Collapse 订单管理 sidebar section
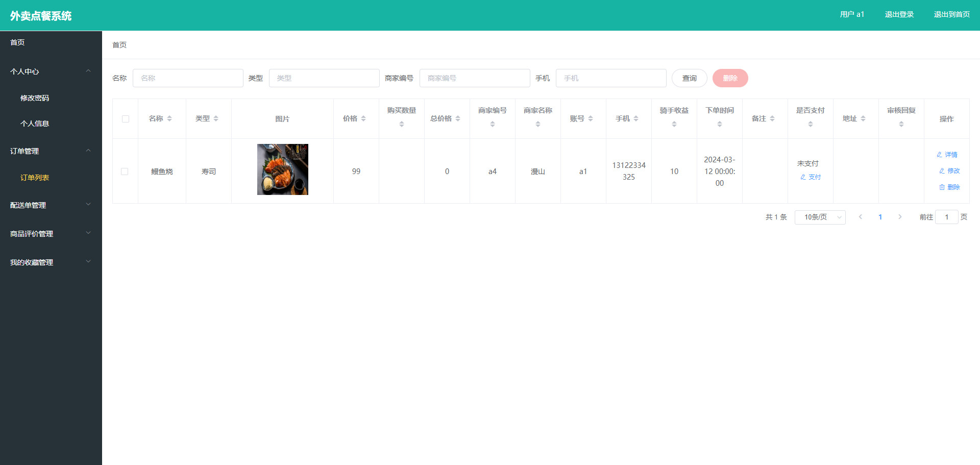 click(x=51, y=151)
